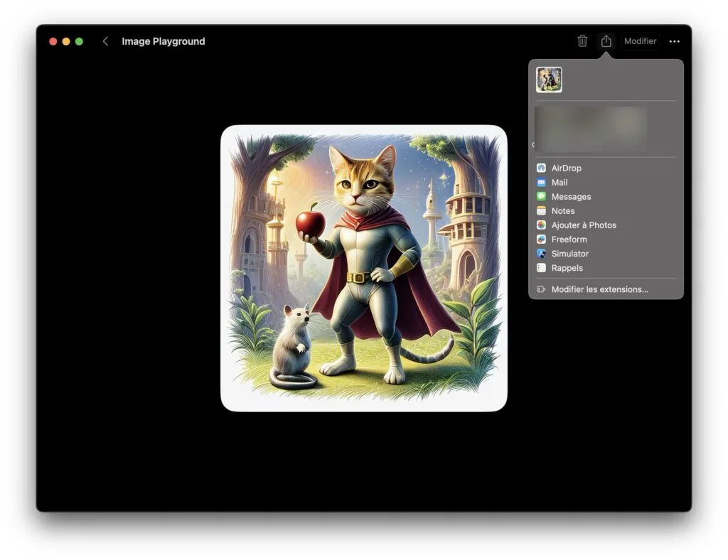Add the image to a Freeform board
This screenshot has height=560, width=728.
569,239
